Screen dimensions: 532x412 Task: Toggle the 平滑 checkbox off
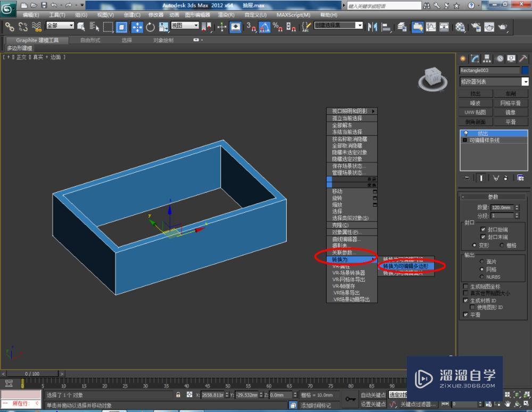pyautogui.click(x=465, y=314)
